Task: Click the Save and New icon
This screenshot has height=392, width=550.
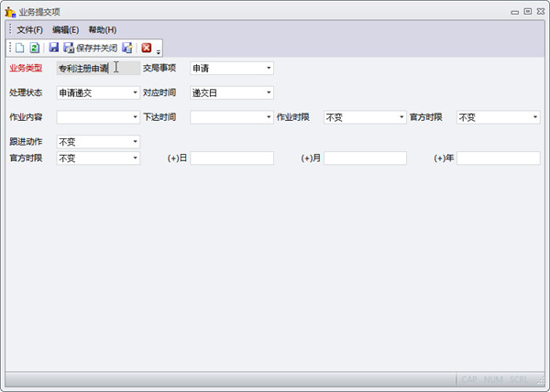Action: pyautogui.click(x=127, y=48)
